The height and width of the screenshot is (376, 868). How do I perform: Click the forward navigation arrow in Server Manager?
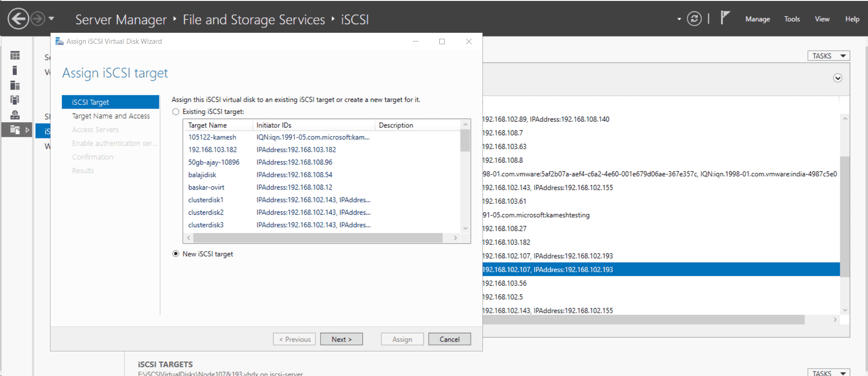pyautogui.click(x=38, y=19)
